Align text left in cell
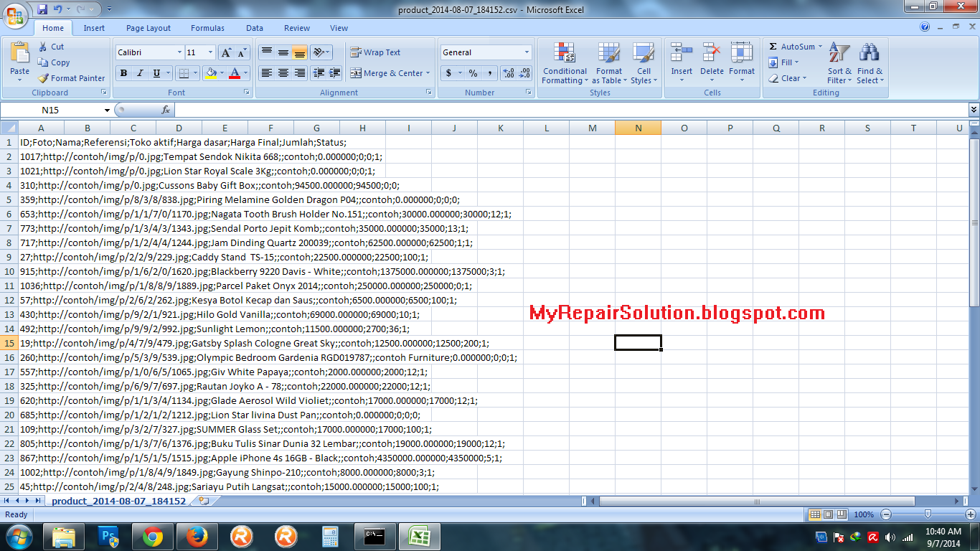This screenshot has width=980, height=551. click(266, 73)
